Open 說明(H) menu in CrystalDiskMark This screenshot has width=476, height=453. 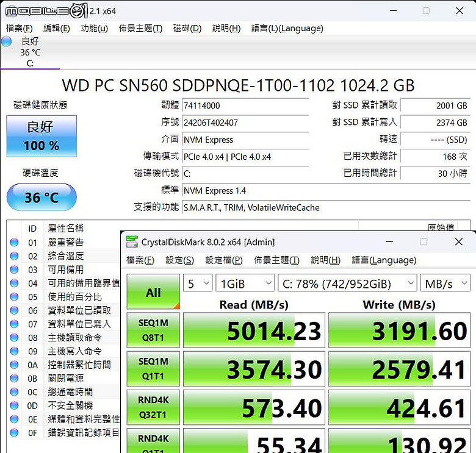point(325,260)
